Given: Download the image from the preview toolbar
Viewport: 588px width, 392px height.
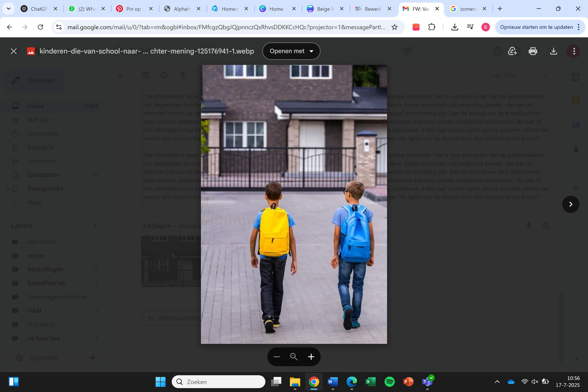Looking at the screenshot, I should (x=553, y=51).
